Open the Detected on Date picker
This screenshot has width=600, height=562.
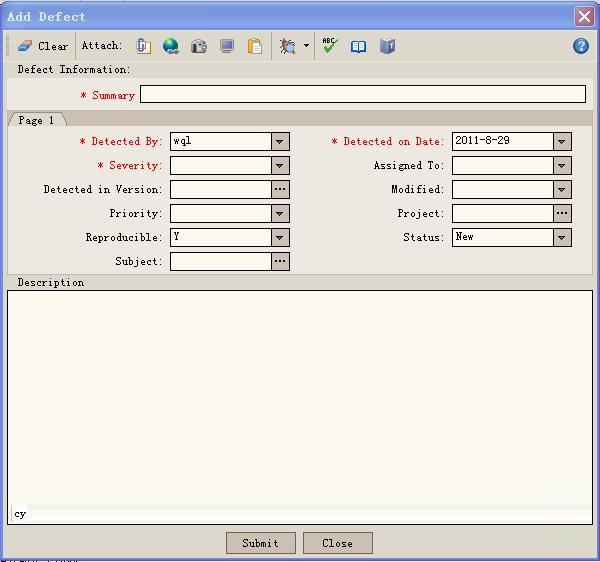click(x=562, y=142)
